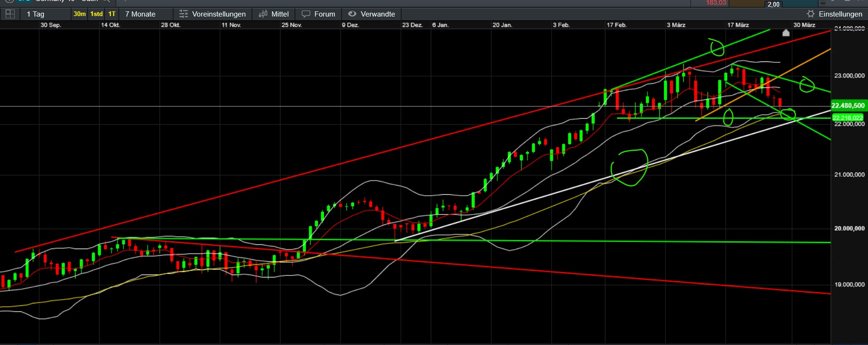Click the '30 März' date label
The height and width of the screenshot is (345, 868).
coord(804,25)
